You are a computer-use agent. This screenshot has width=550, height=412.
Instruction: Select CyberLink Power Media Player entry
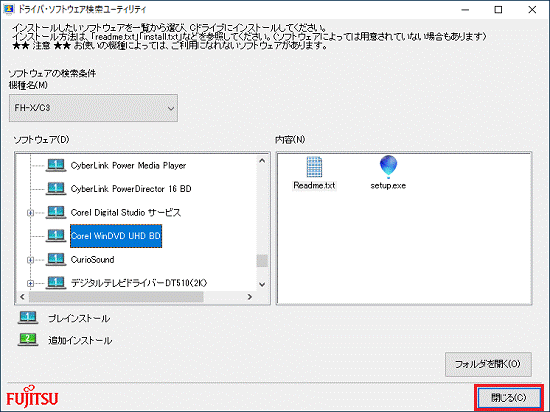coord(128,166)
